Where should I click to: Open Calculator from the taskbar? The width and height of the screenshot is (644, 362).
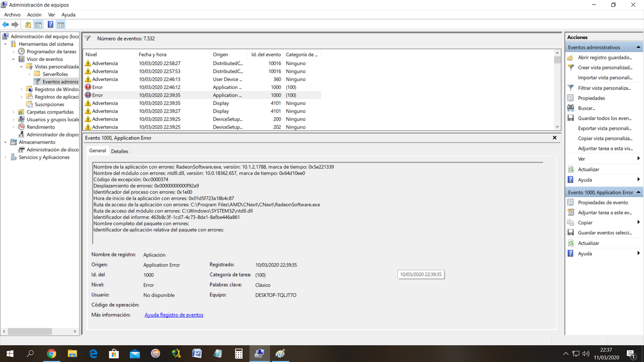click(238, 353)
